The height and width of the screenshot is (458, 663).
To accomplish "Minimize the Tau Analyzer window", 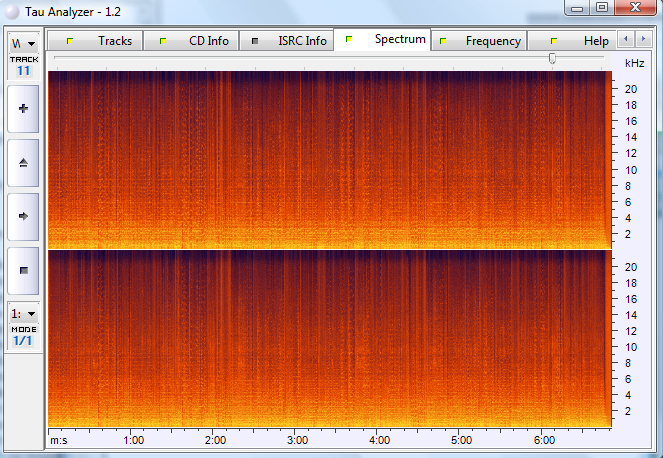I will [x=577, y=8].
